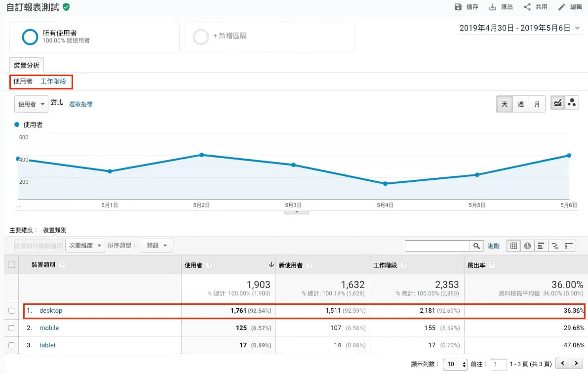Switch to the data table view icon
This screenshot has height=374, width=588.
514,246
